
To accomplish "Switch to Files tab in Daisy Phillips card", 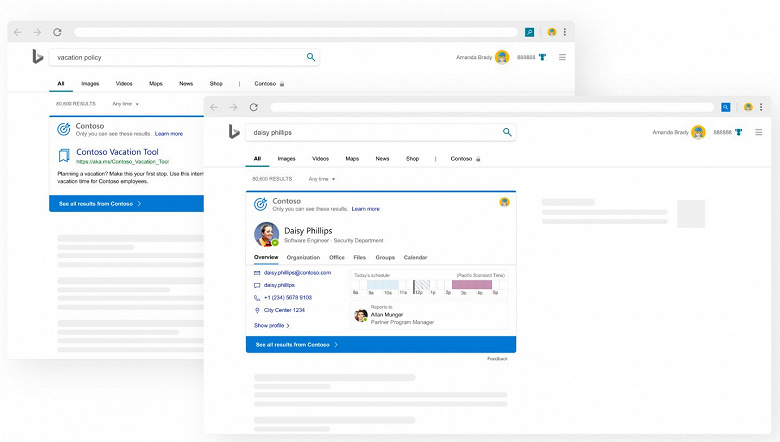I will point(360,258).
